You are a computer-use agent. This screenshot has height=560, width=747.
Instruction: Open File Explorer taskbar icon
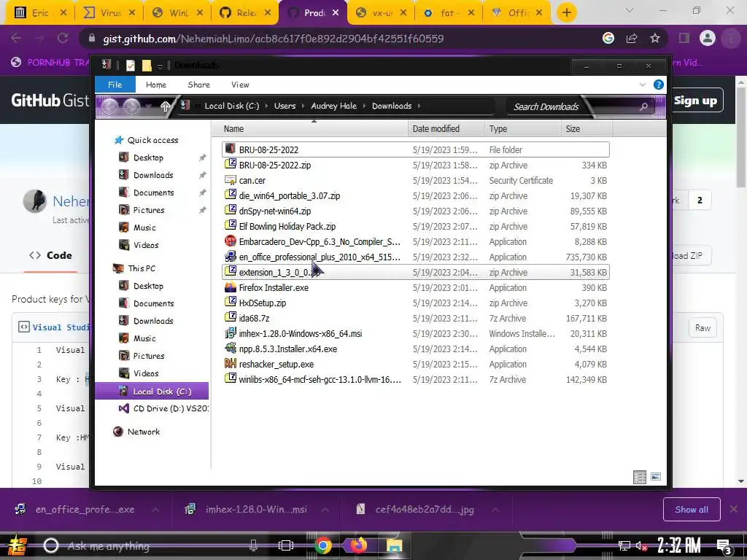pos(394,545)
